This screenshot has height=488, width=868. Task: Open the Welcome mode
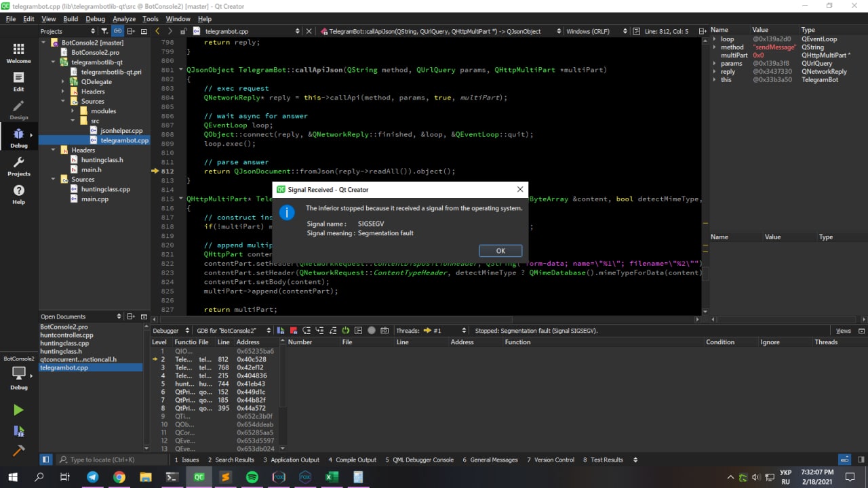tap(18, 54)
